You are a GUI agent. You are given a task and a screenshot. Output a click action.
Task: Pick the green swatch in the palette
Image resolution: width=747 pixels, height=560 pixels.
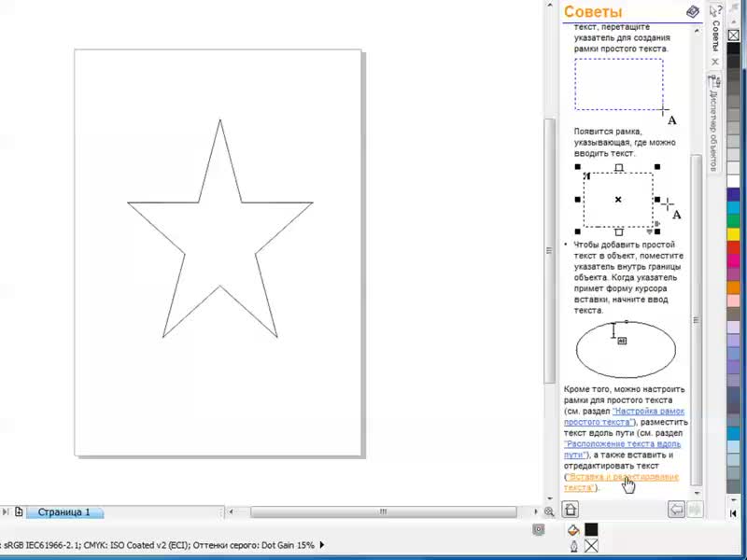(x=734, y=221)
